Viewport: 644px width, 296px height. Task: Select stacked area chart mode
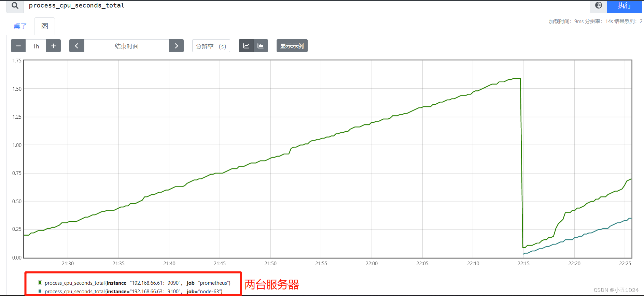point(261,46)
